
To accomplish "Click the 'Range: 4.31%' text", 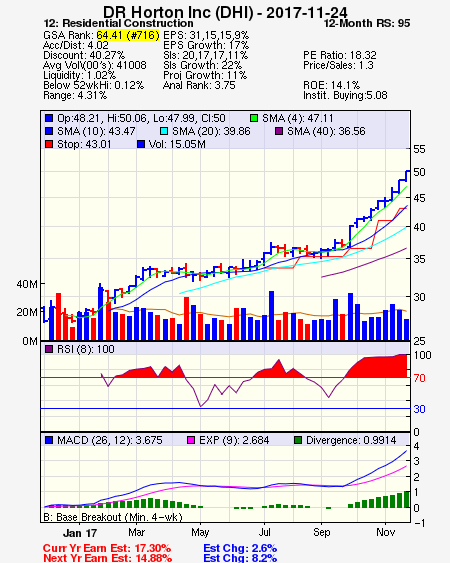I will [75, 96].
